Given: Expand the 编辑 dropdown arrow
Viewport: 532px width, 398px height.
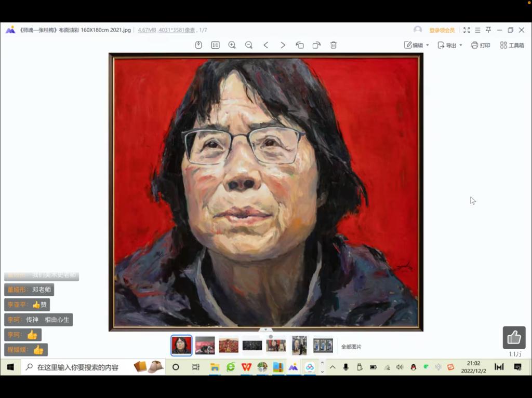Looking at the screenshot, I should (428, 45).
